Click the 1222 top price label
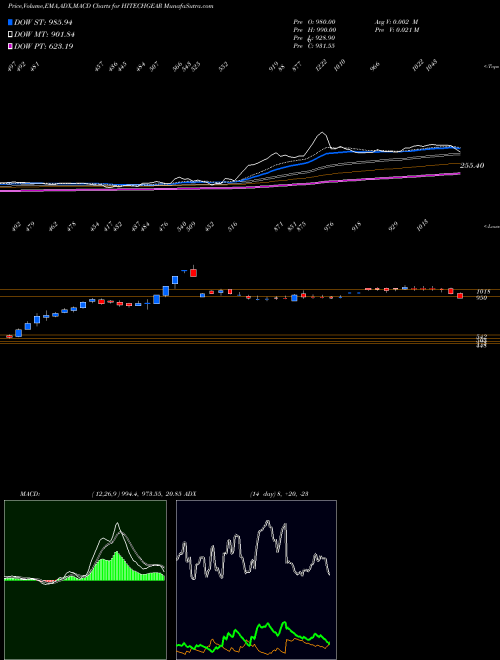The height and width of the screenshot is (660, 500). pyautogui.click(x=322, y=66)
